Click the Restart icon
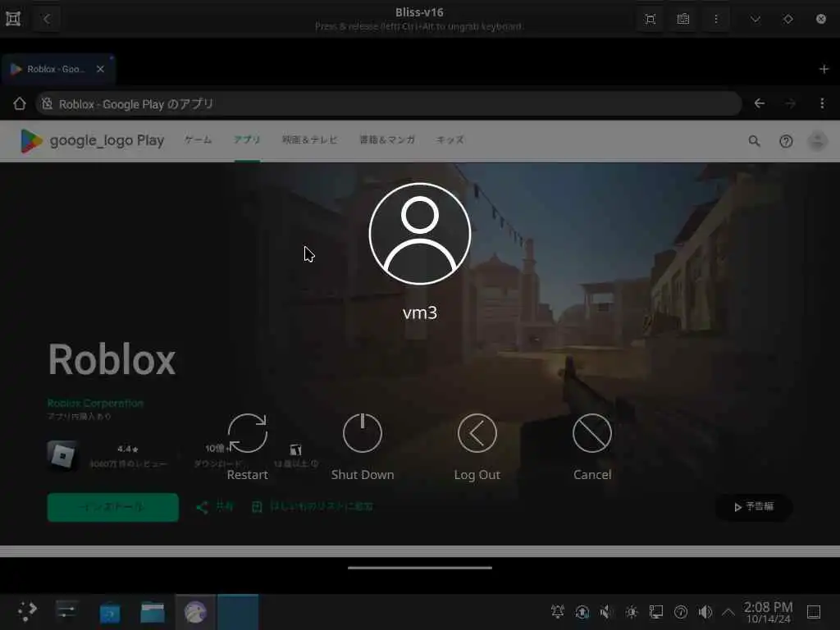This screenshot has width=840, height=630. pyautogui.click(x=247, y=433)
